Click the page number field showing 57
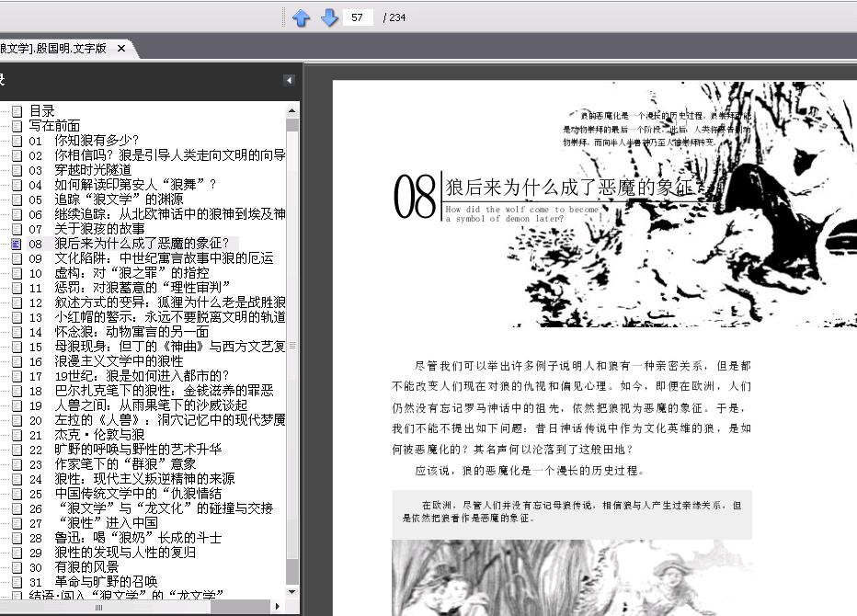The height and width of the screenshot is (616, 857). pyautogui.click(x=358, y=17)
